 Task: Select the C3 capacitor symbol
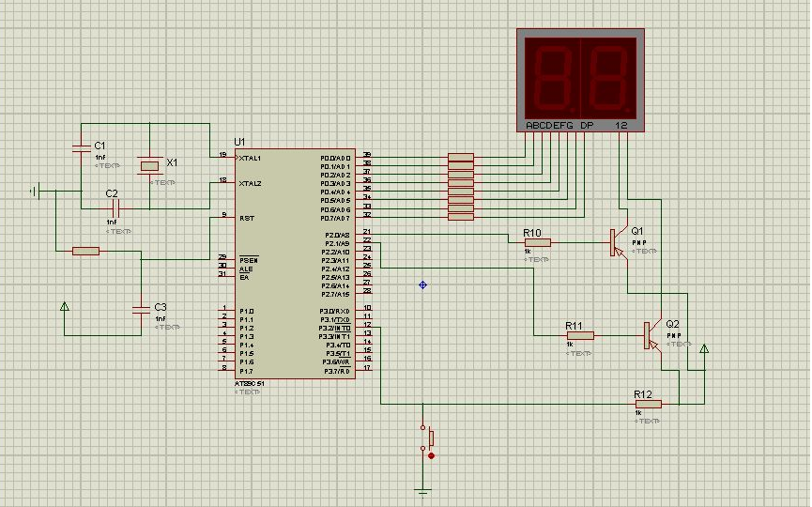click(141, 310)
